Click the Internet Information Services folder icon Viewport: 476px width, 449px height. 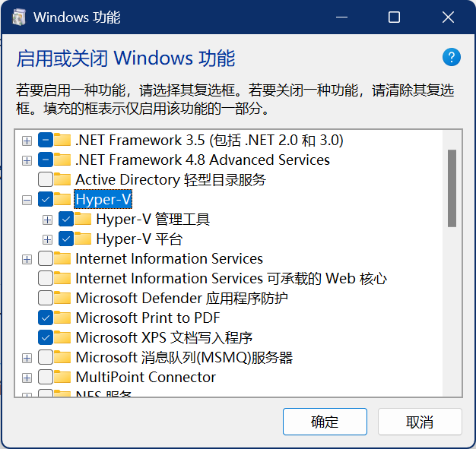pyautogui.click(x=63, y=258)
